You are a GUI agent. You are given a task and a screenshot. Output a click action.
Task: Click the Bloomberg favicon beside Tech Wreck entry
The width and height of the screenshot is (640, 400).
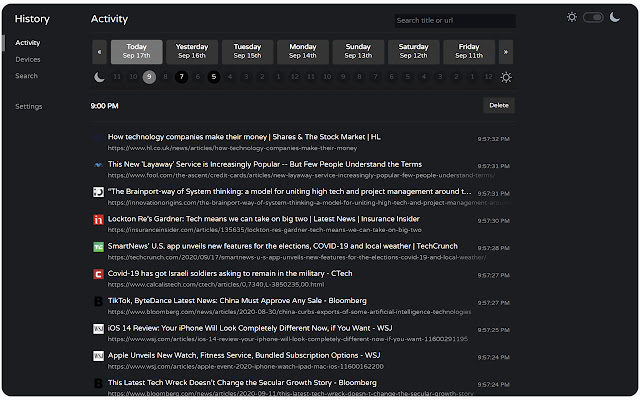click(98, 383)
